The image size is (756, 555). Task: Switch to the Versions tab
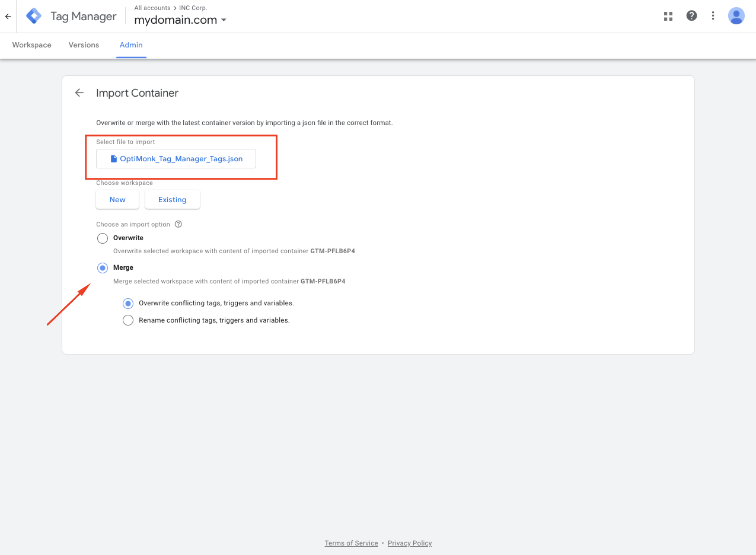(x=84, y=45)
